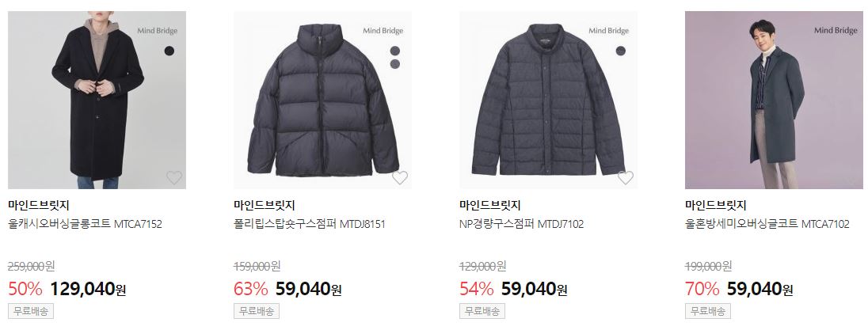Open product title NP경량구스점퍼 MTDJ7102
Screen dimensions: 868x330
pyautogui.click(x=521, y=224)
